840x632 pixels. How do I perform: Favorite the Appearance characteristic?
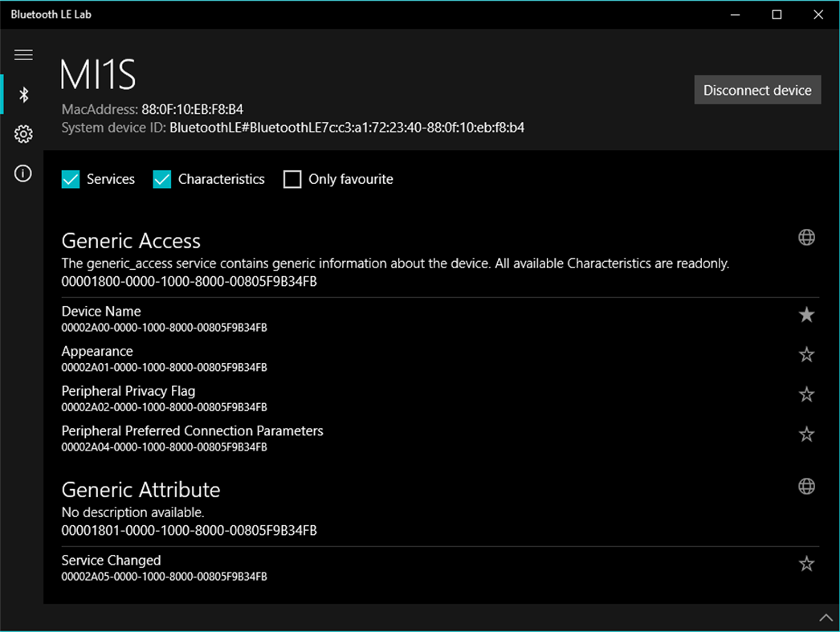pyautogui.click(x=806, y=354)
